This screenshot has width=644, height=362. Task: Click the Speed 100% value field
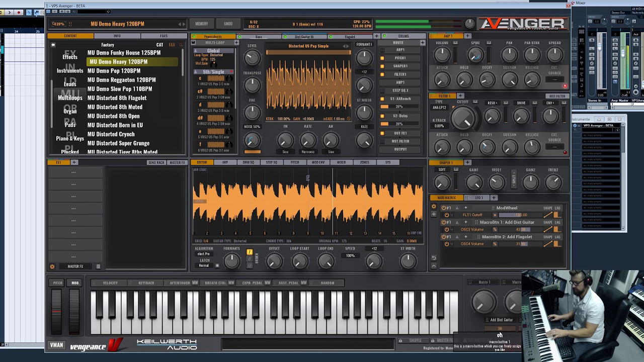tap(350, 255)
